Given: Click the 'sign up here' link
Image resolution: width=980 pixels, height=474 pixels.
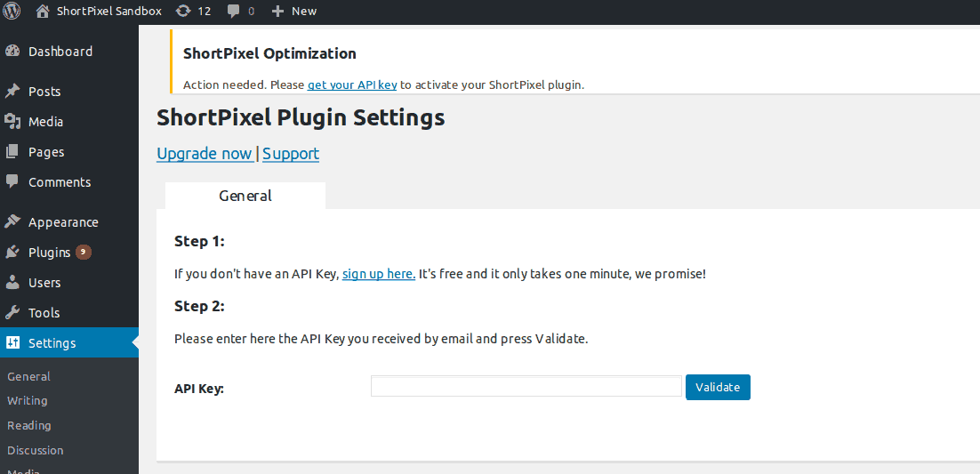Looking at the screenshot, I should coord(379,274).
